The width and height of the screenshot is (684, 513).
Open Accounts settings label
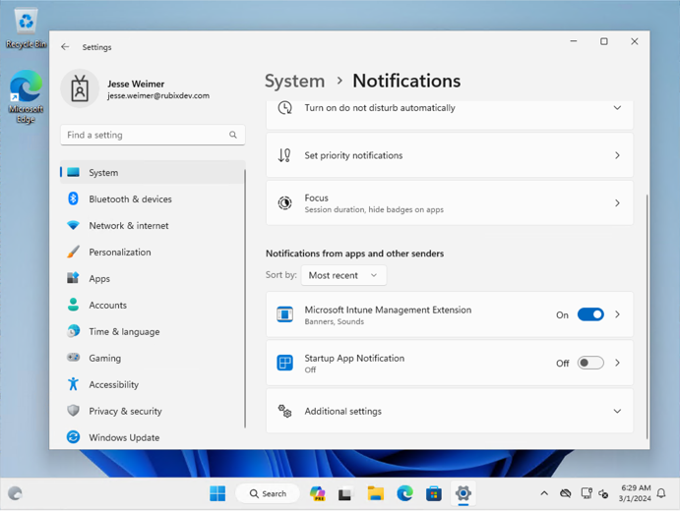108,306
